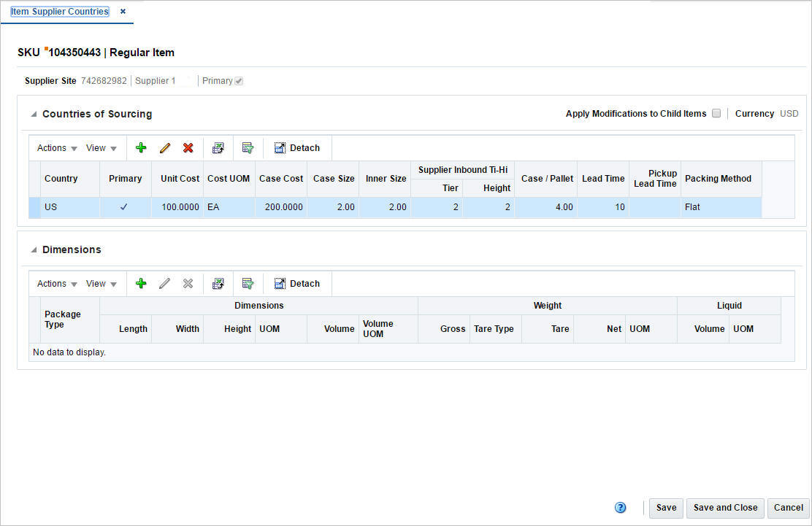Click the 4.00 Case / Pallet cell
The image size is (812, 526).
[x=545, y=207]
